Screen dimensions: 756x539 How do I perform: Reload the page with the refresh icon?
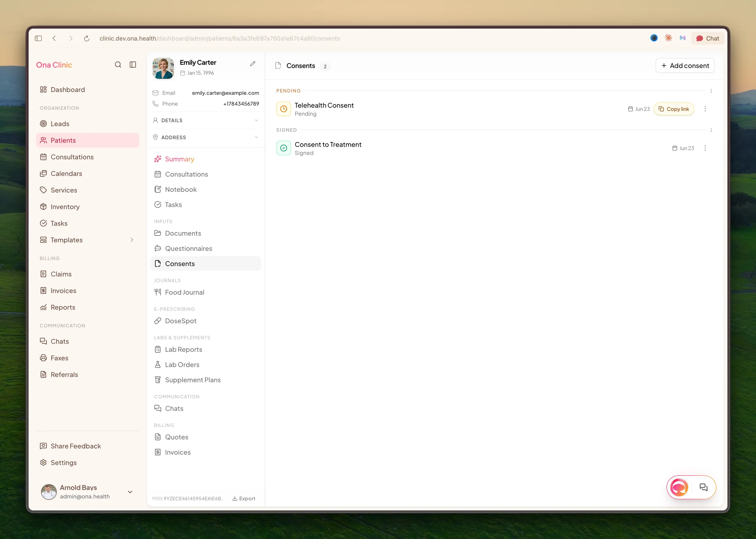pos(87,38)
